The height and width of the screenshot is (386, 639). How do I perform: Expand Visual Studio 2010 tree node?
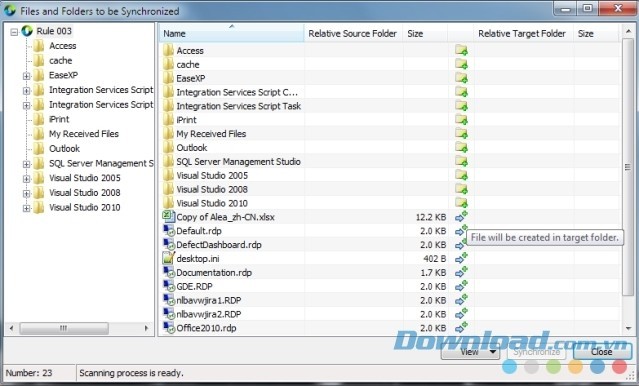(x=26, y=208)
